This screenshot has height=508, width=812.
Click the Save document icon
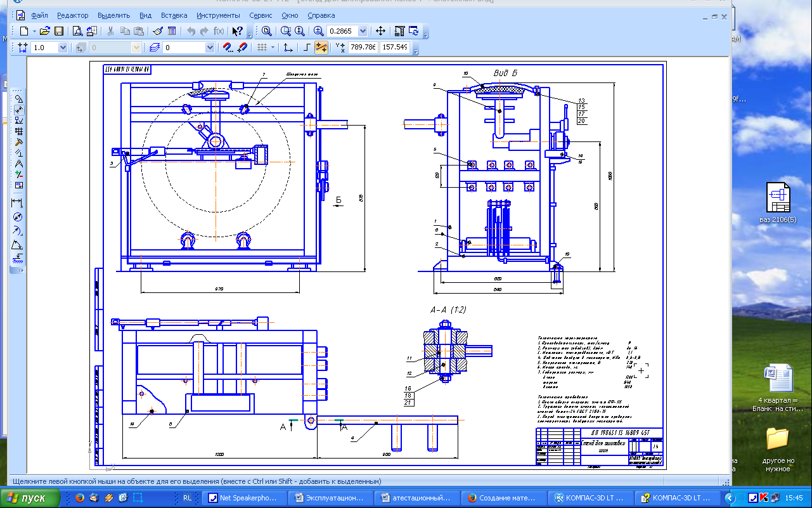pos(58,31)
